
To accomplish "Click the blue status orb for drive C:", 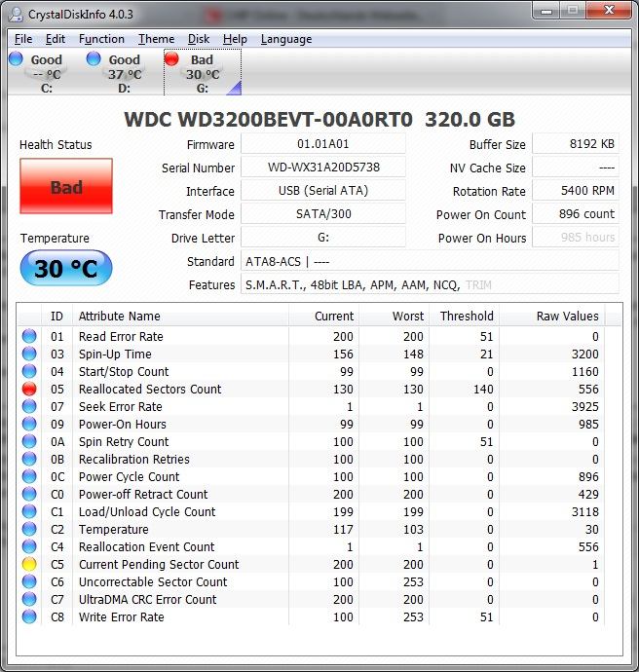I will pos(16,58).
